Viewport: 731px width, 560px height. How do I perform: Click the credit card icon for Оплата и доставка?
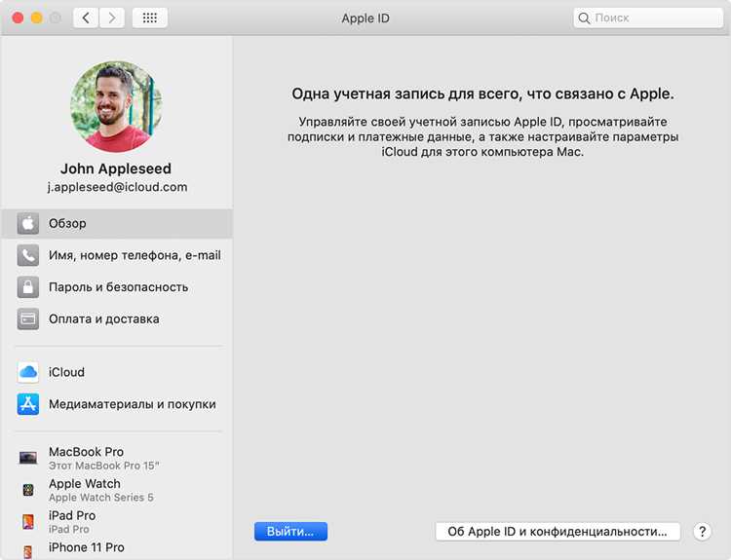28,319
